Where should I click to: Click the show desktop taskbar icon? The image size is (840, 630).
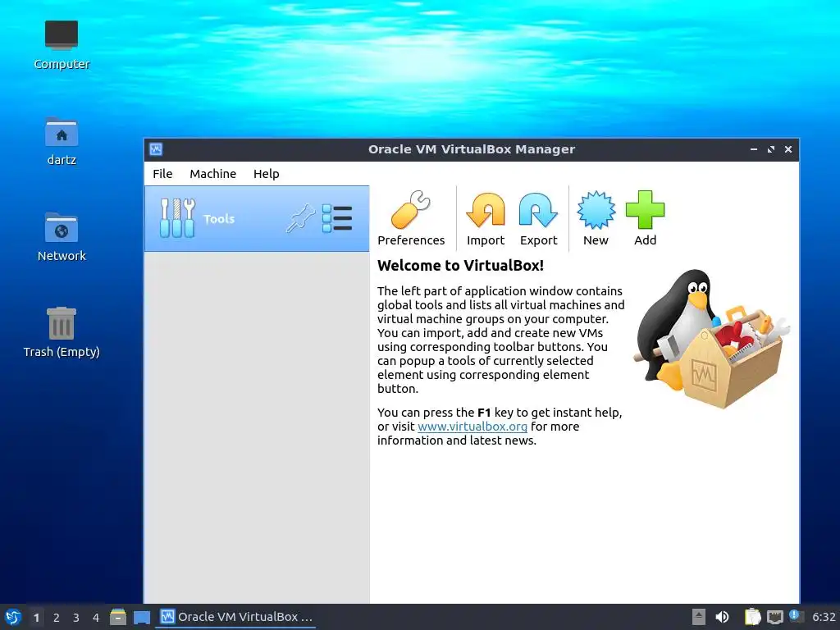pos(141,617)
